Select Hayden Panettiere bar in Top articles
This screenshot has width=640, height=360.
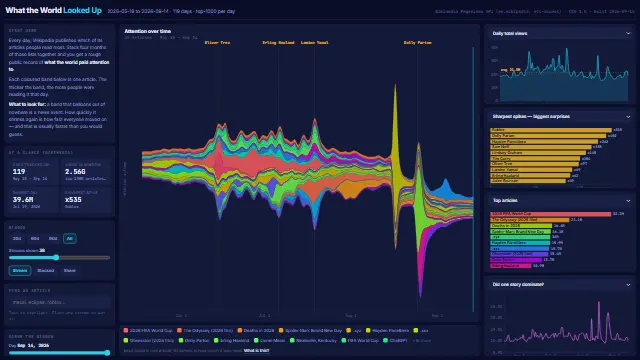[x=520, y=242]
